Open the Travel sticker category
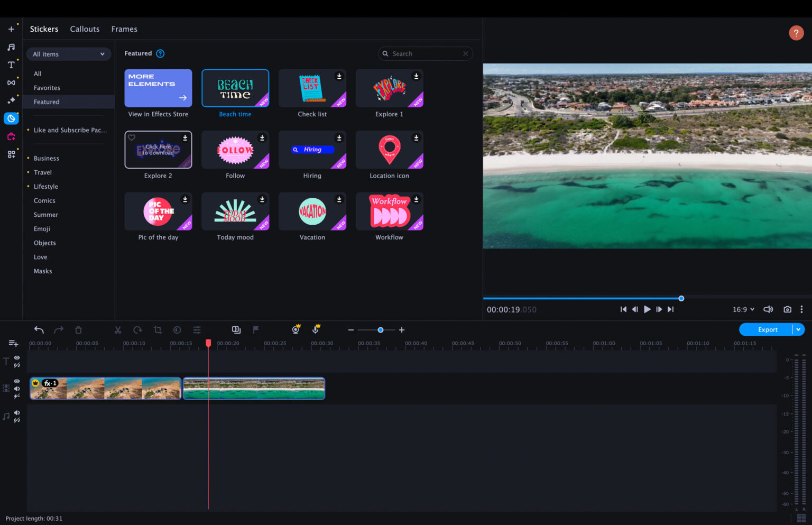Image resolution: width=812 pixels, height=525 pixels. tap(43, 172)
